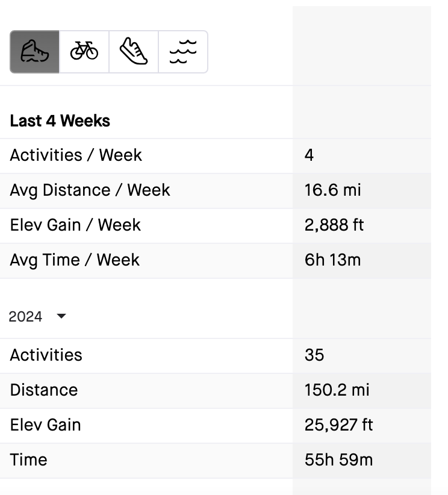This screenshot has width=448, height=495.
Task: Select the hiking boot activity icon
Action: (35, 52)
